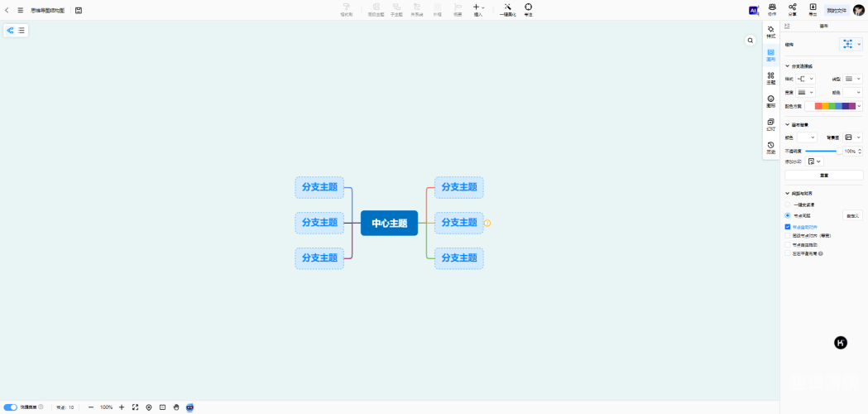Switch to the Slides panel tab
Viewport: 868px width, 414px height.
770,125
